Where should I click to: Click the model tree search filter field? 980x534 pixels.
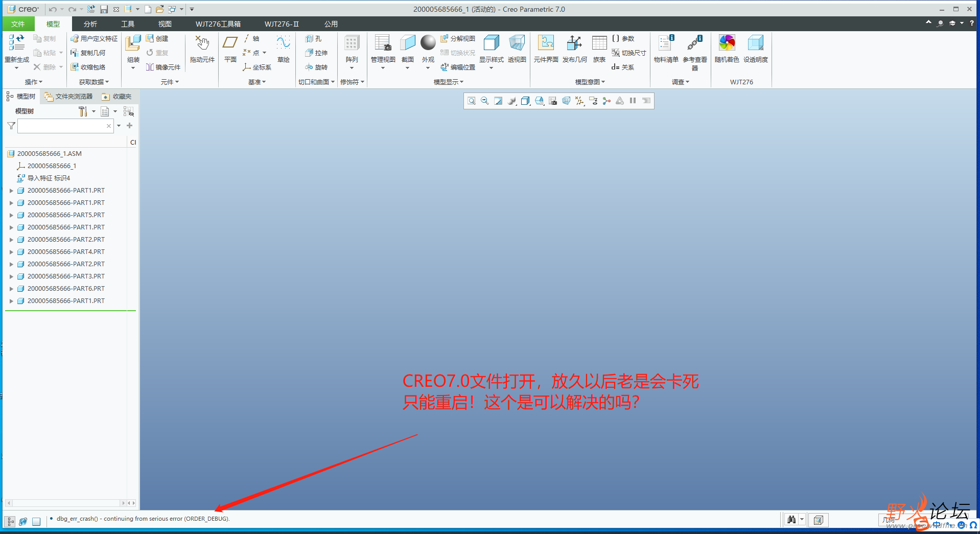point(65,126)
